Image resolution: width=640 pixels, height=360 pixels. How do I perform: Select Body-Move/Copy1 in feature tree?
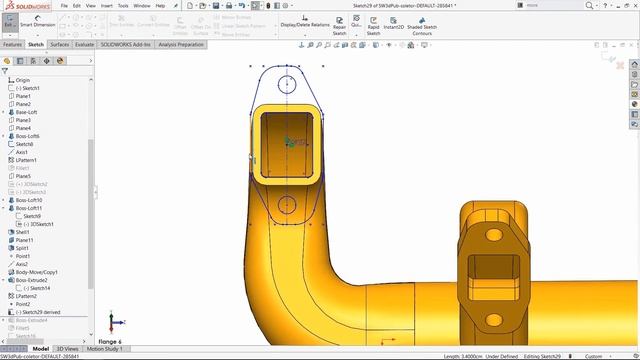[x=33, y=272]
